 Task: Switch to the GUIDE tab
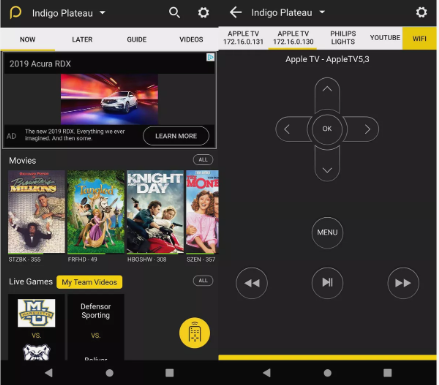click(137, 39)
